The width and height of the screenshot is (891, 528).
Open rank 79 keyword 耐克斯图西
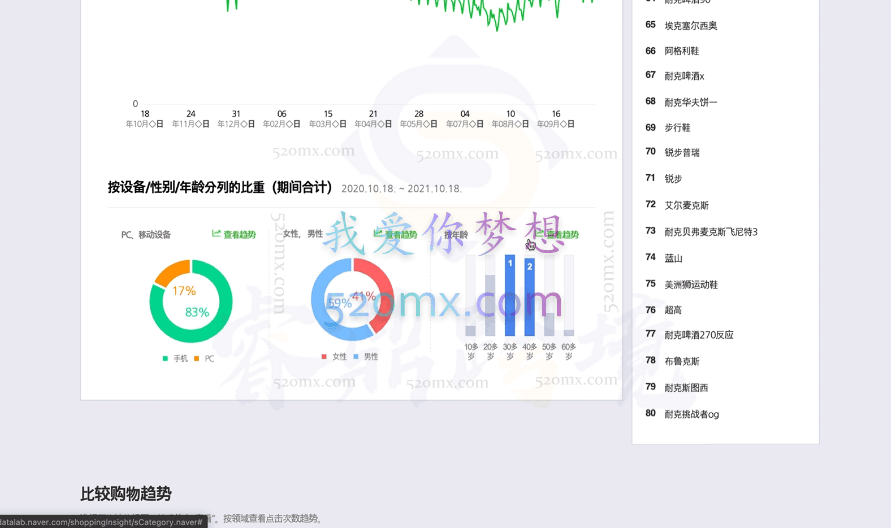686,388
